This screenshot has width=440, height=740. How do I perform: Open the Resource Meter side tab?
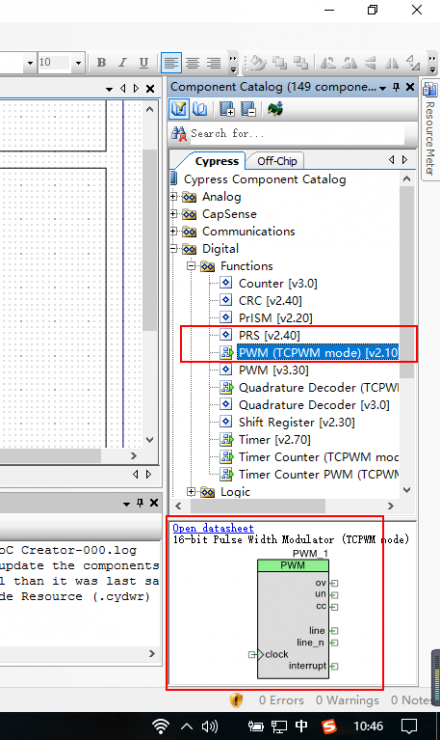[x=430, y=129]
